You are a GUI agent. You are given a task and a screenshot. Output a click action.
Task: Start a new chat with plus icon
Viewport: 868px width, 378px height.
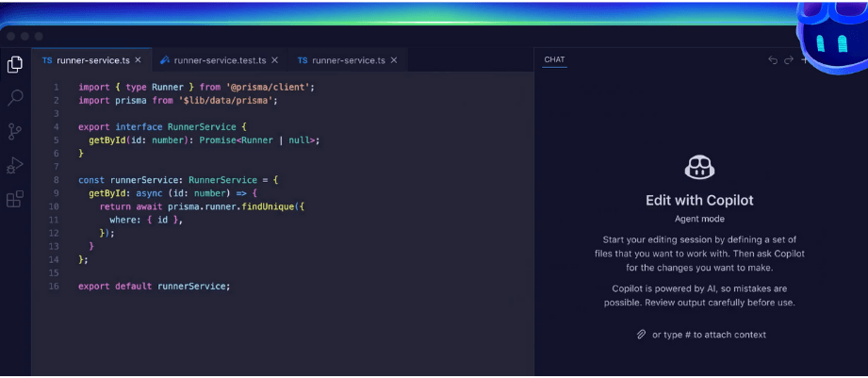pos(804,60)
